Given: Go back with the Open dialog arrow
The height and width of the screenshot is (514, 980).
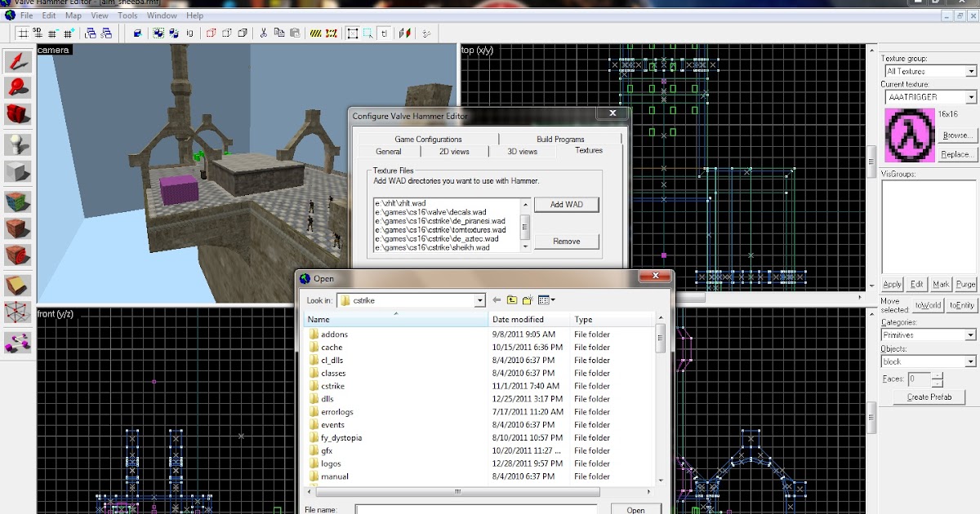Looking at the screenshot, I should click(497, 300).
